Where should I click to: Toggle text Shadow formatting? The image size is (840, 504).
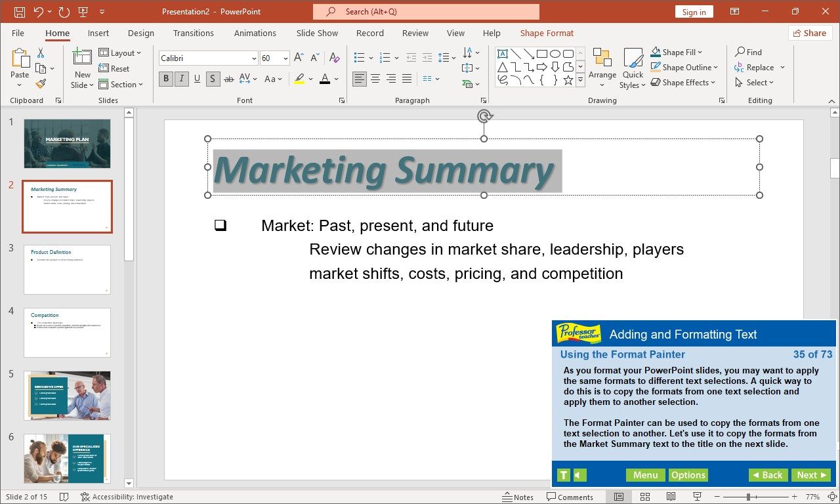(213, 79)
